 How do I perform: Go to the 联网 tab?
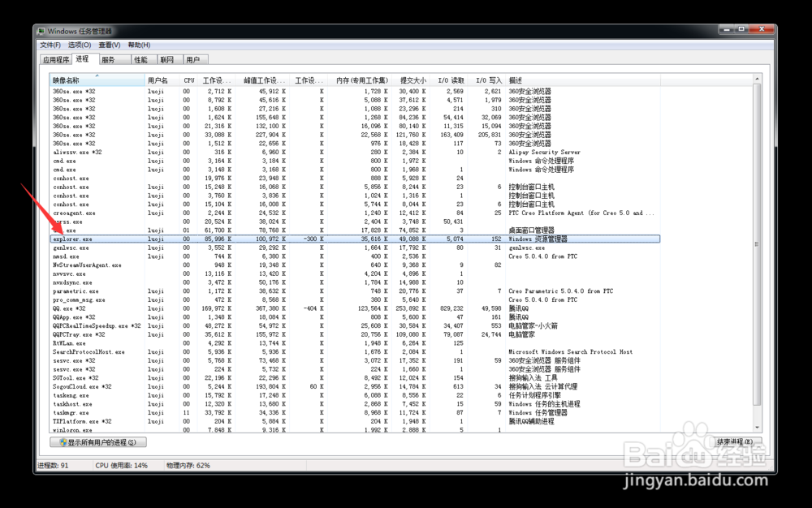click(170, 60)
